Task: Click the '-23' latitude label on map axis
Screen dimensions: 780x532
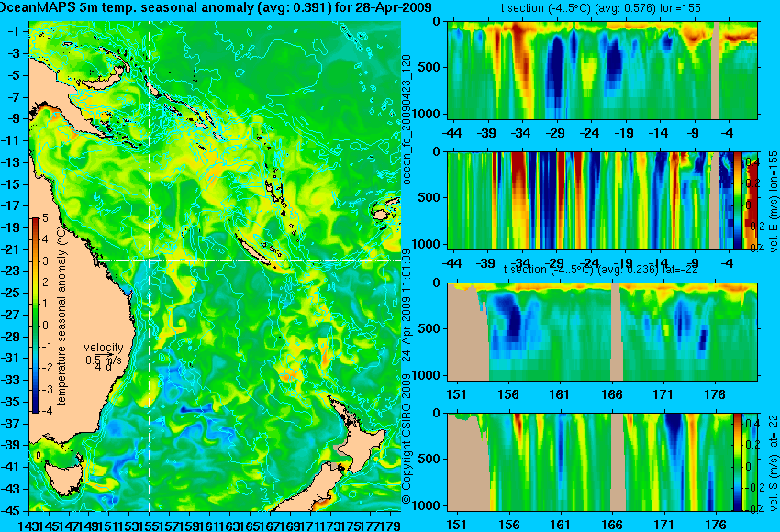Action: click(10, 271)
